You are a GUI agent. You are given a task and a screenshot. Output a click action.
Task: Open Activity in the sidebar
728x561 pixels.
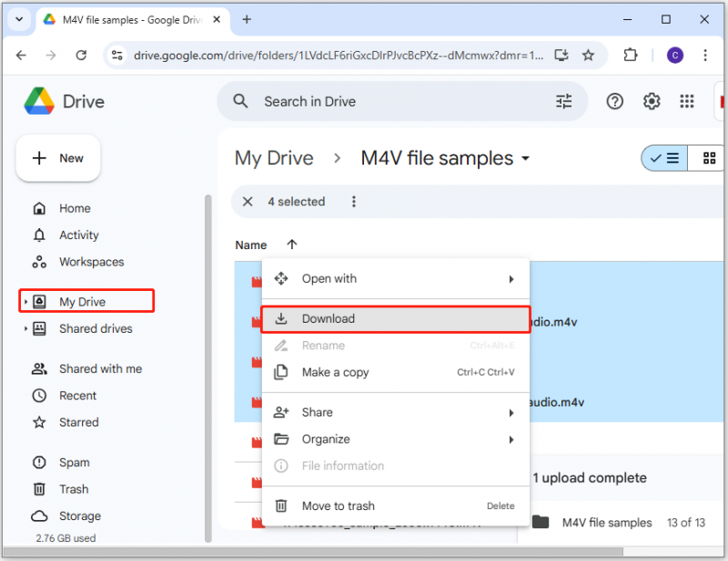point(79,235)
